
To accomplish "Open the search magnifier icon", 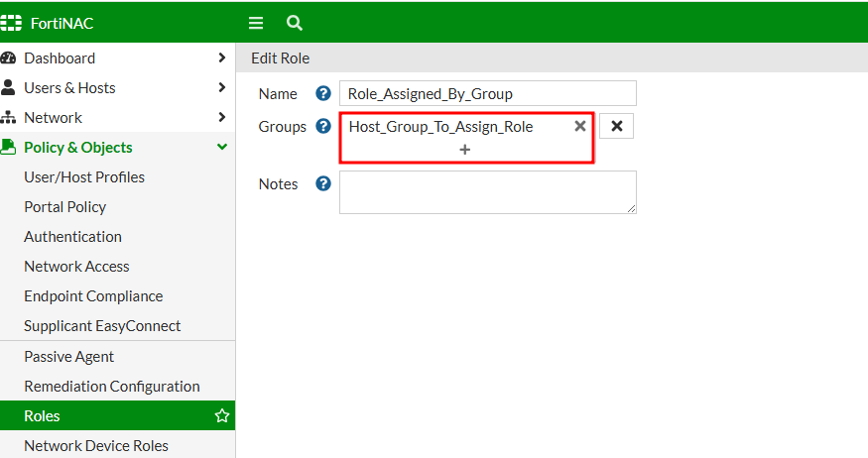I will (x=294, y=23).
